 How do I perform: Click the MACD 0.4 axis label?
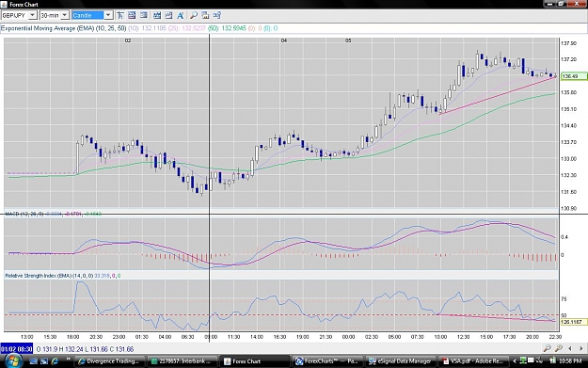click(x=564, y=236)
